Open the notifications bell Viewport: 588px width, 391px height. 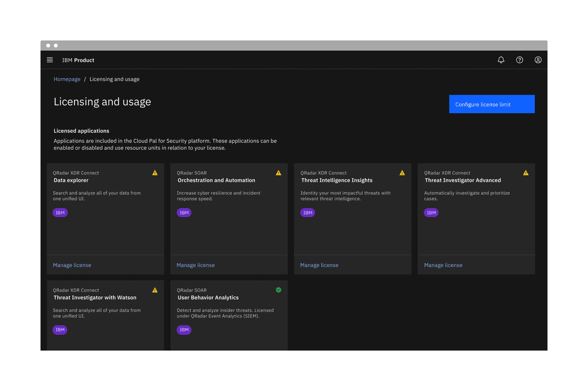click(501, 60)
